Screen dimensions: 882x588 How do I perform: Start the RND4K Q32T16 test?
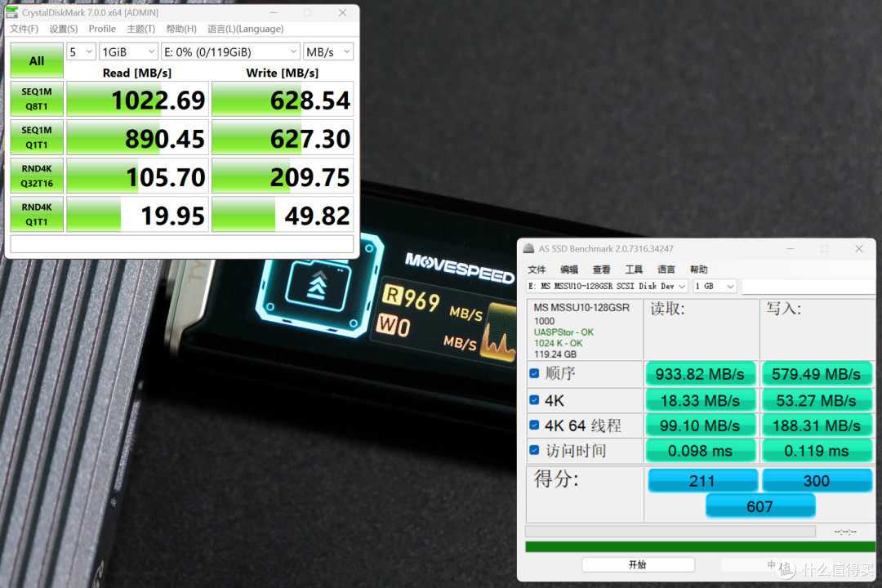click(x=37, y=176)
